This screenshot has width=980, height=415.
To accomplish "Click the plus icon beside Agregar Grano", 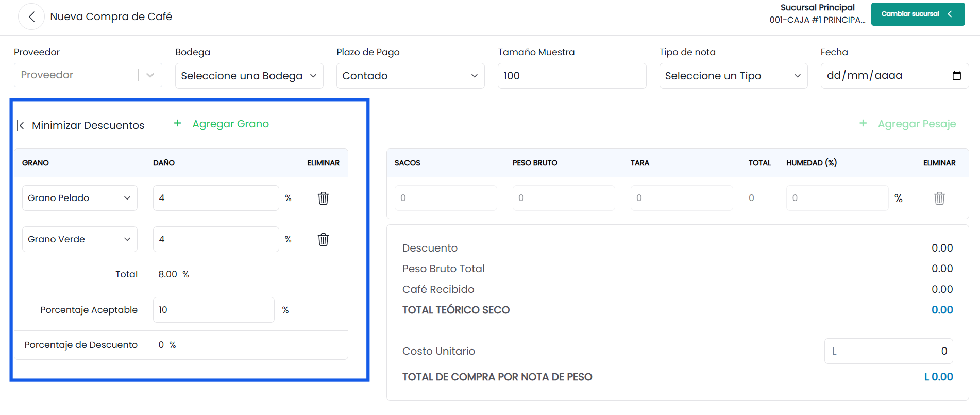I will [177, 123].
